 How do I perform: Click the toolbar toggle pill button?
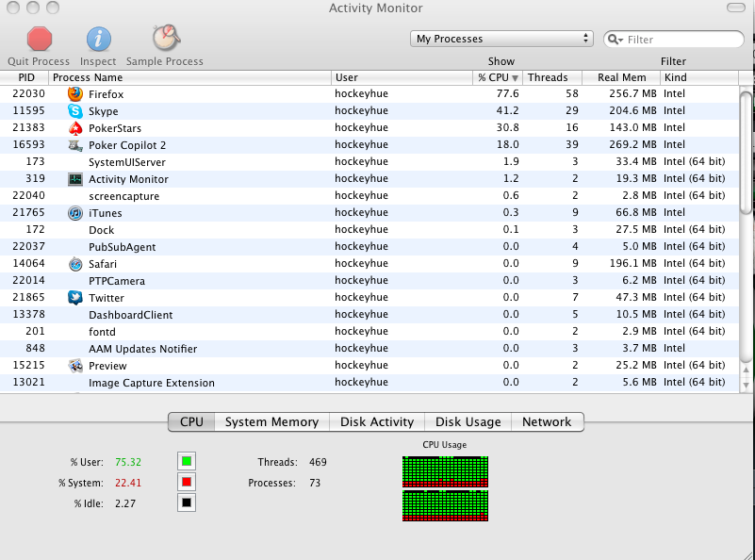(x=736, y=8)
